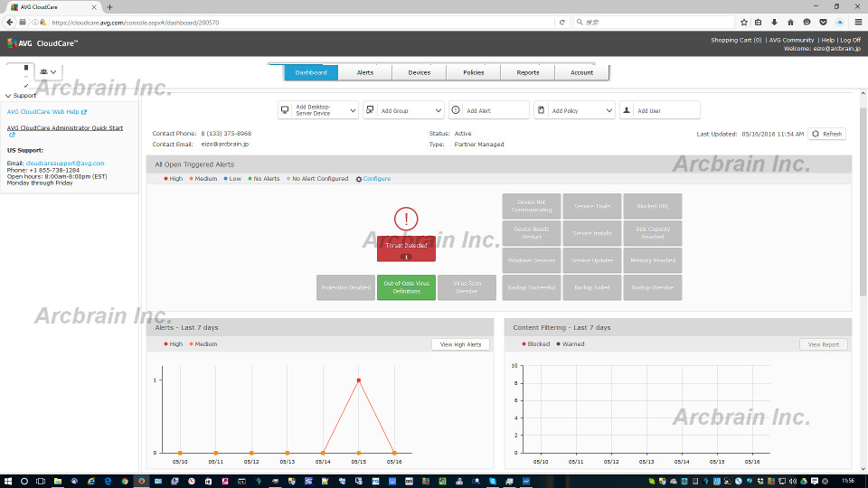Open the Account tab
The width and height of the screenshot is (868, 488).
click(x=581, y=72)
